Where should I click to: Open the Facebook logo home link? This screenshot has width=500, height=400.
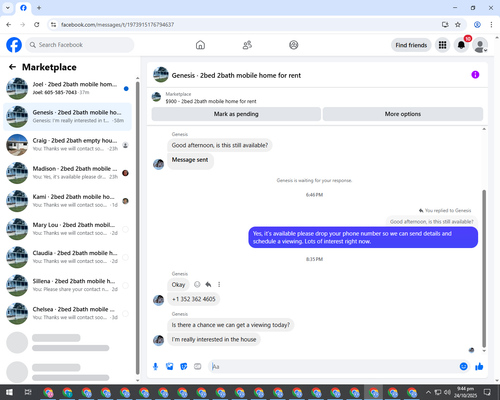14,45
